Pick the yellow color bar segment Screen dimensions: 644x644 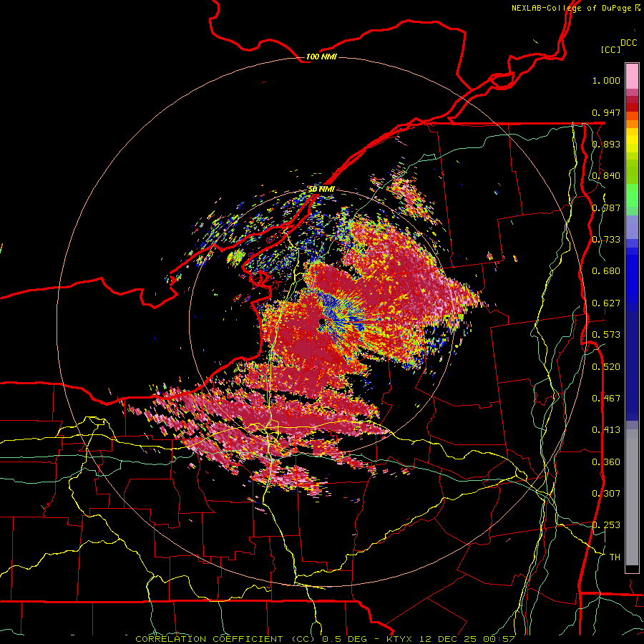pyautogui.click(x=632, y=141)
